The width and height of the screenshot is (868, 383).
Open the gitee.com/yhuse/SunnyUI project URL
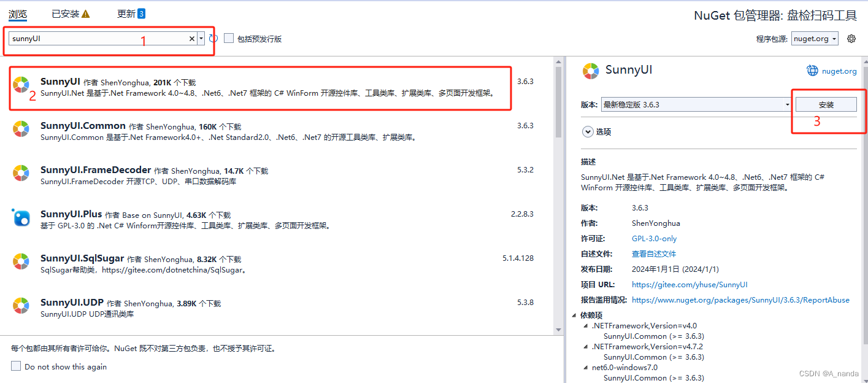(x=689, y=284)
